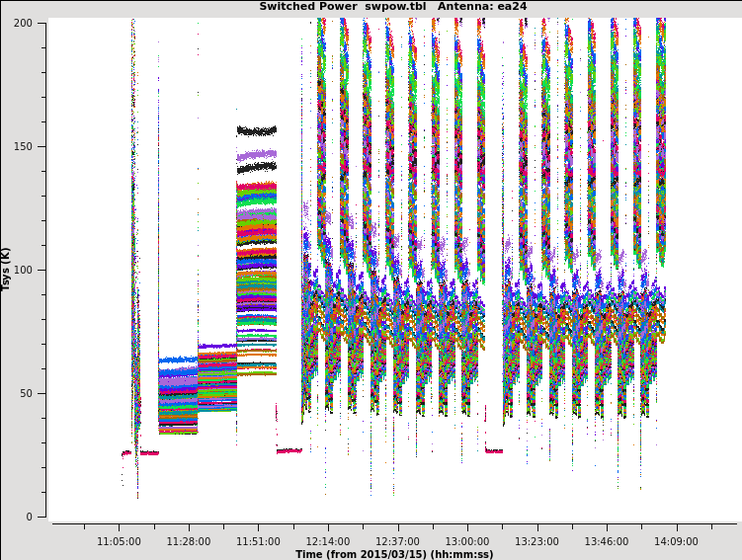Click the 12:37:00 time tick label

397,541
